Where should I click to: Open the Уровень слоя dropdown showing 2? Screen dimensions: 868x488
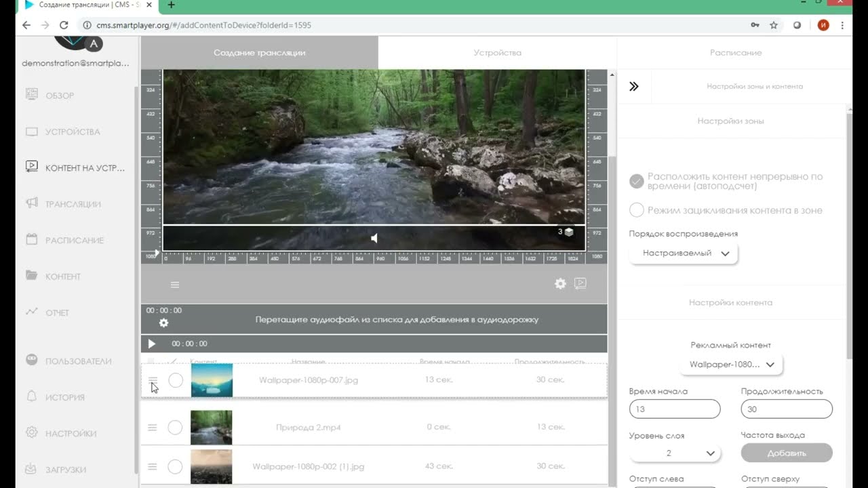coord(675,453)
